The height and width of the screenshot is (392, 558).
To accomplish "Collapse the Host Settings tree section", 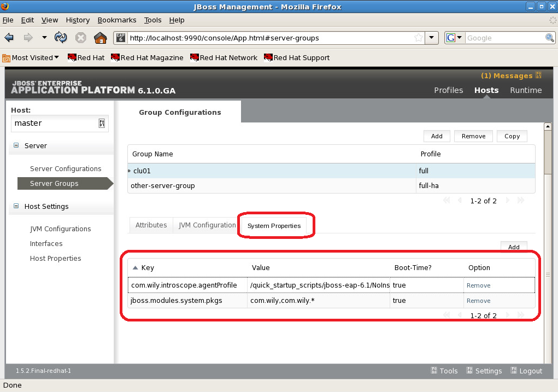I will pos(16,206).
